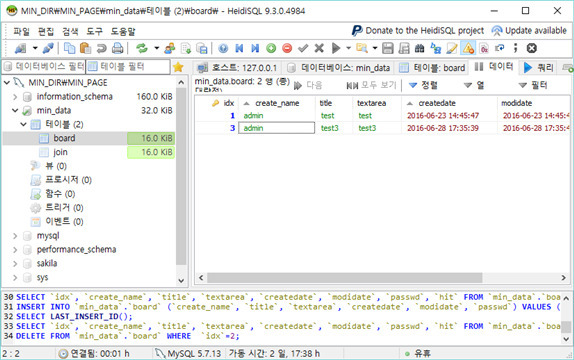
Task: Click the copy icon in toolbar
Action: click(70, 48)
